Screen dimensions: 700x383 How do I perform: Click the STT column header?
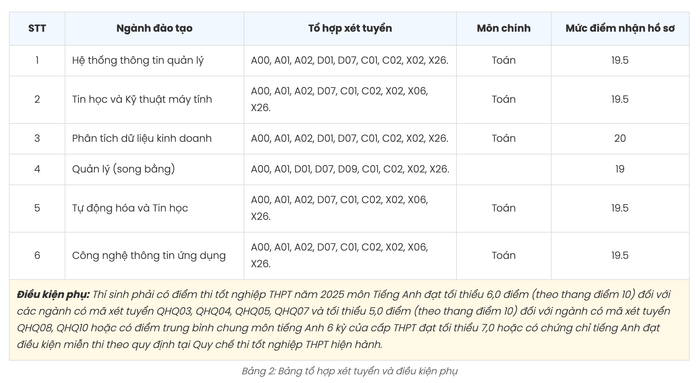click(37, 28)
